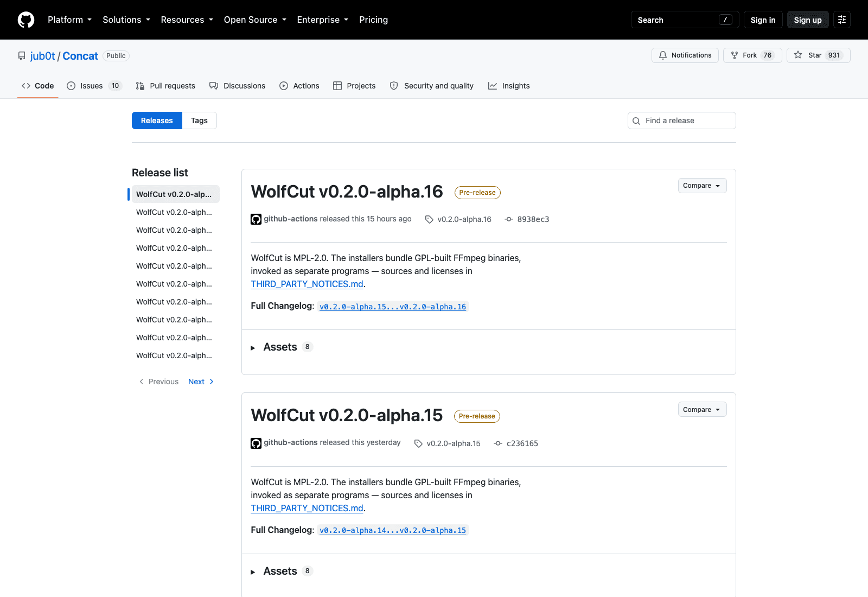This screenshot has height=597, width=868.
Task: Open the Insights tab
Action: (509, 86)
